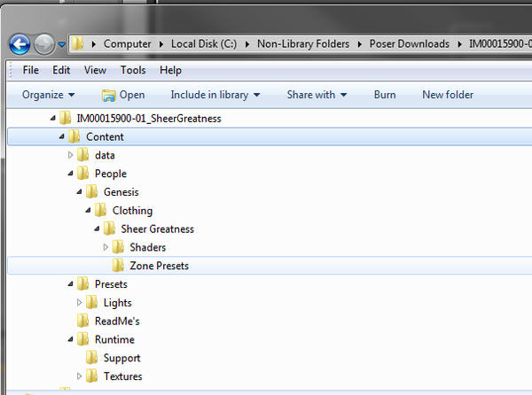Expand the Lights folder tree node

click(x=80, y=303)
